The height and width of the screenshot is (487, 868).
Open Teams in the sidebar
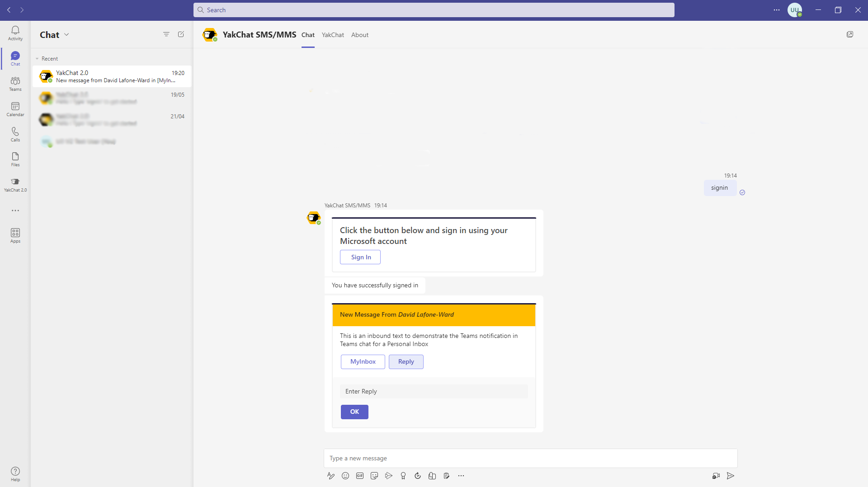(15, 84)
